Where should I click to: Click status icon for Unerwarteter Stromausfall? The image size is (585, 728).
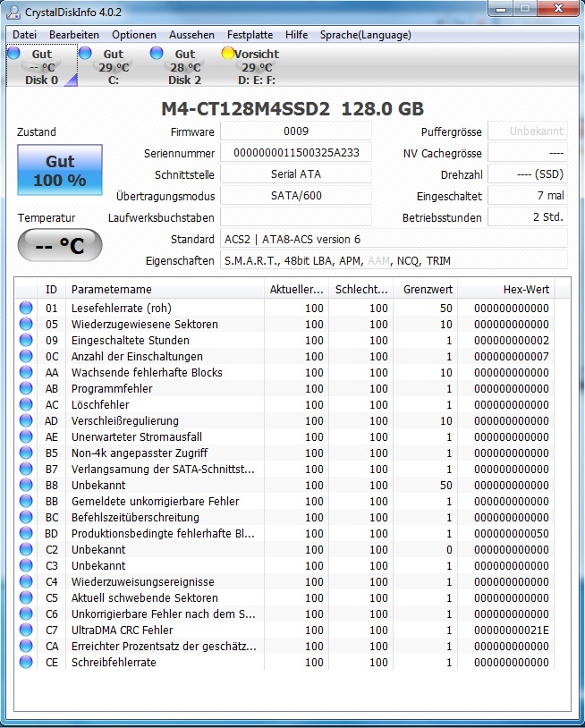26,437
